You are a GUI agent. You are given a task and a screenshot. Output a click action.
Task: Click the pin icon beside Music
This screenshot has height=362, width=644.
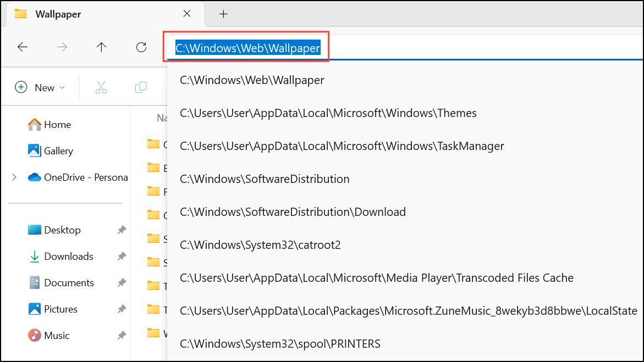[x=122, y=335]
